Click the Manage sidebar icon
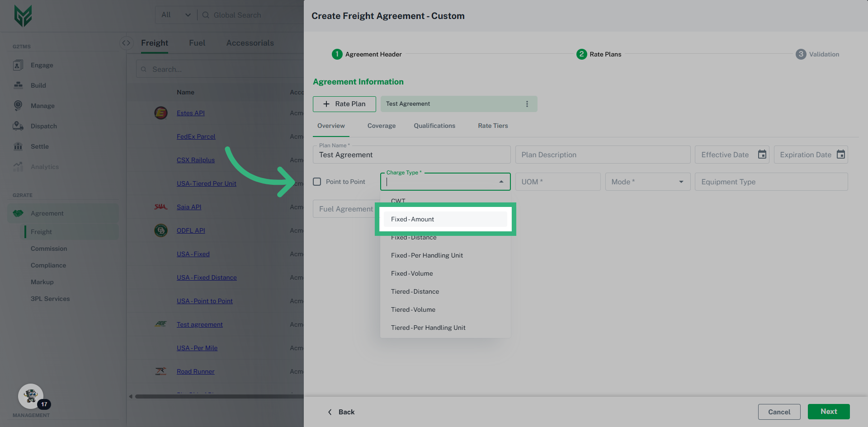The image size is (868, 427). 18,106
